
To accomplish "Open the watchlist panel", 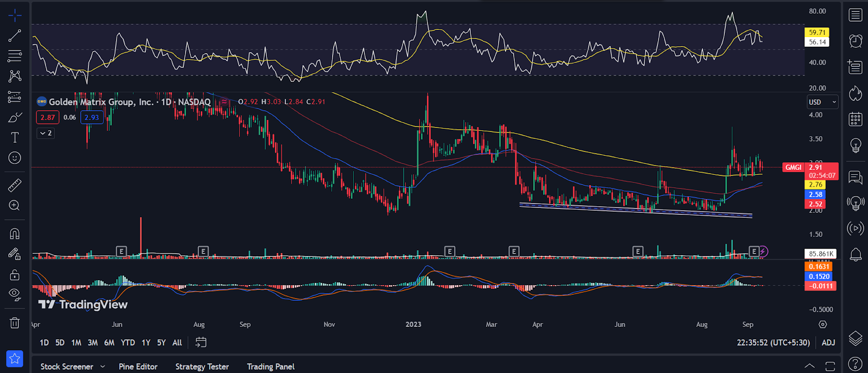I will (x=856, y=15).
